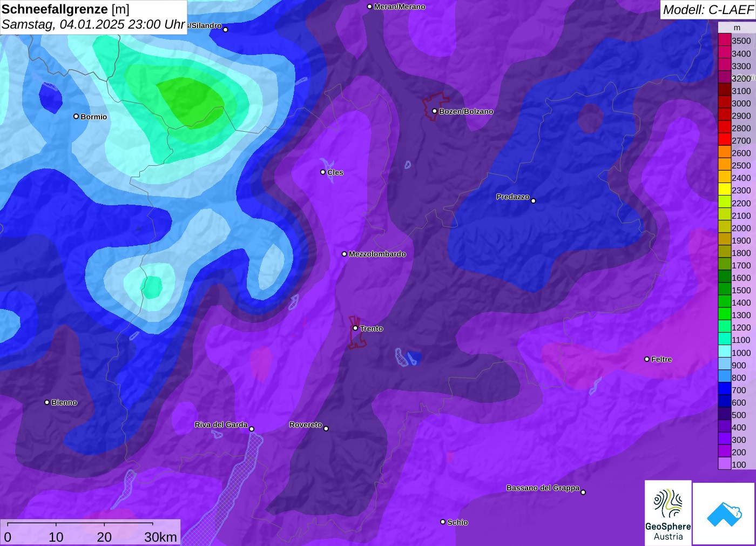Click the Trento city marker
The height and width of the screenshot is (546, 756).
355,328
